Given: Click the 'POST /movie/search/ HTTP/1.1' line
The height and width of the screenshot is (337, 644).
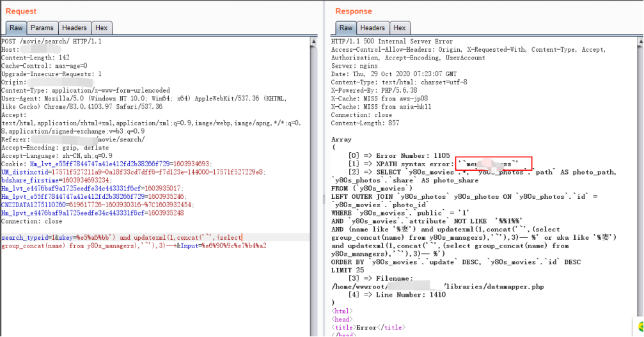Looking at the screenshot, I should coord(51,42).
